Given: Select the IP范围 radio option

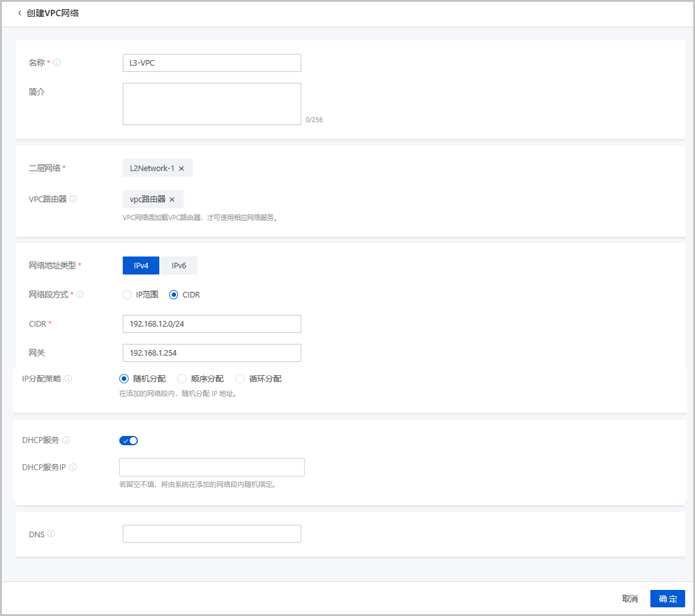Looking at the screenshot, I should click(x=127, y=295).
